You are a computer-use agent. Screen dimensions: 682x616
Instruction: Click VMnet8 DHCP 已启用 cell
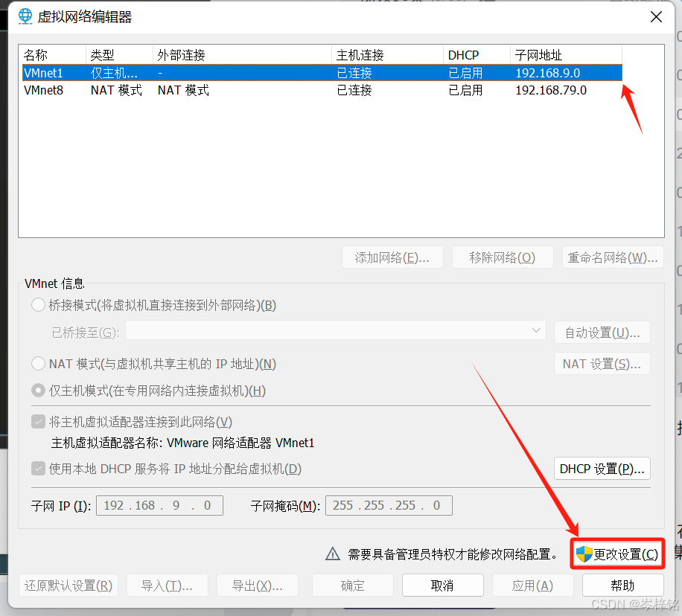click(x=465, y=91)
